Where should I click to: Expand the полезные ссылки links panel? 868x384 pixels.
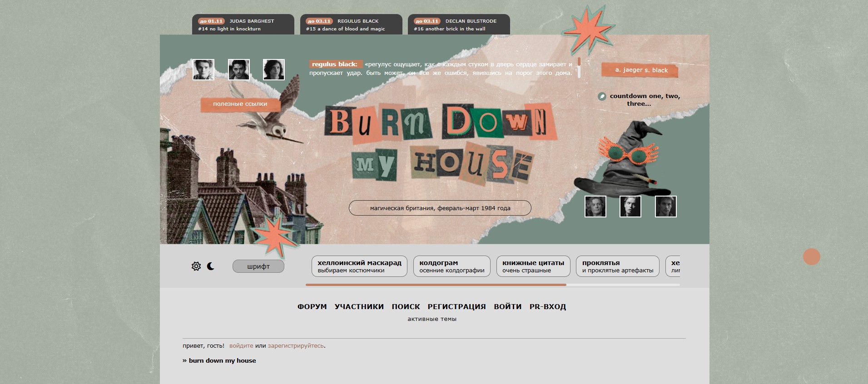[x=240, y=104]
